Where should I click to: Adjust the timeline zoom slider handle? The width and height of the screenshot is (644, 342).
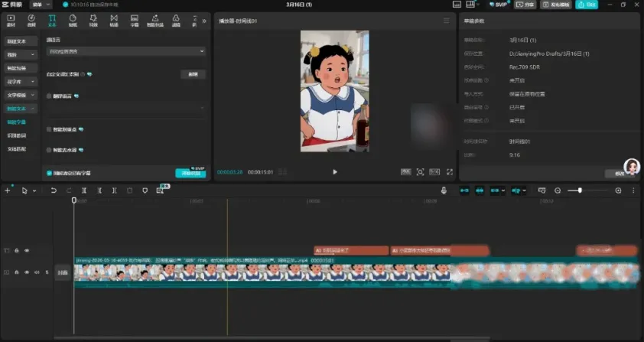(580, 191)
